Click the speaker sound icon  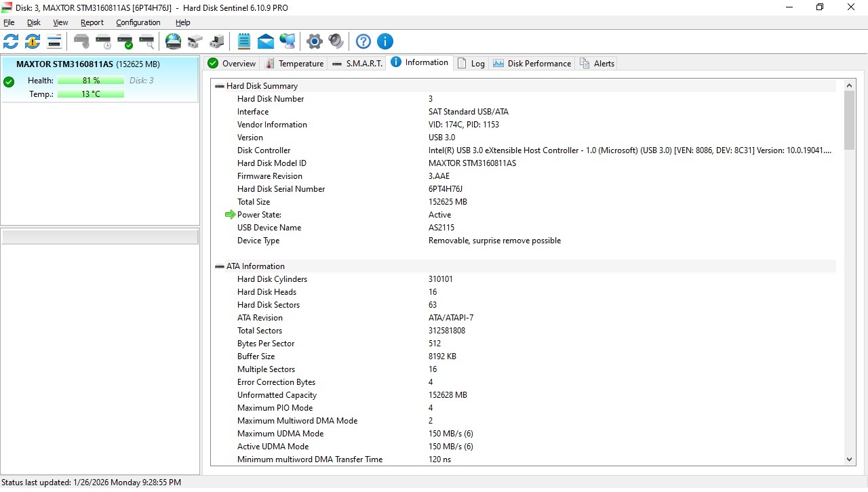[x=336, y=41]
